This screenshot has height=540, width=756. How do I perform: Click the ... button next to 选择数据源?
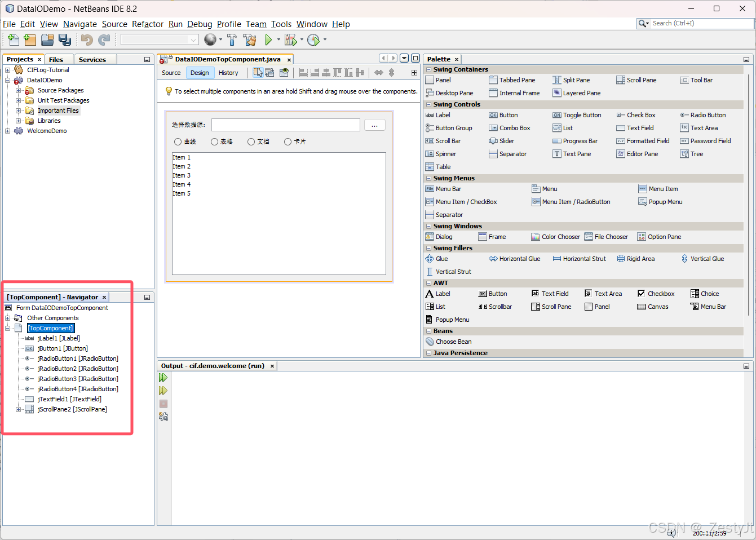(x=374, y=125)
